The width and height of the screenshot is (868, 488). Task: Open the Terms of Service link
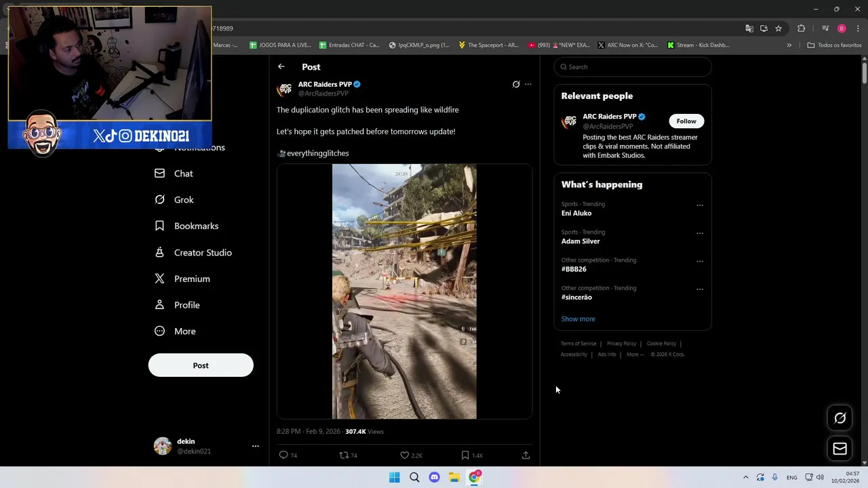click(x=578, y=344)
